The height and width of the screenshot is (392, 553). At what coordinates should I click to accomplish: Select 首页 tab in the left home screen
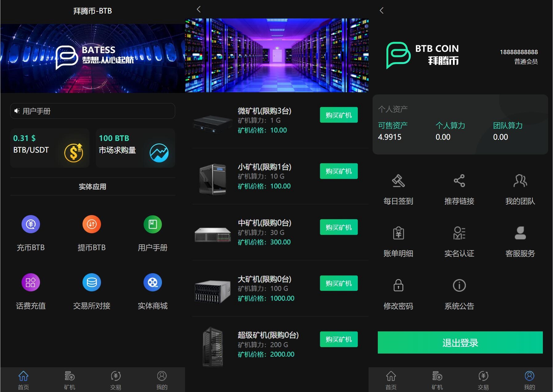pyautogui.click(x=23, y=380)
